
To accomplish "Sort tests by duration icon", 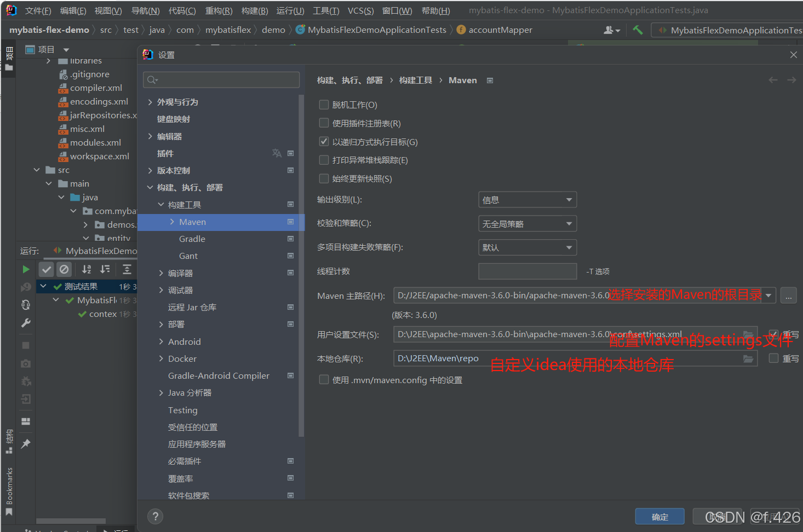I will [105, 269].
